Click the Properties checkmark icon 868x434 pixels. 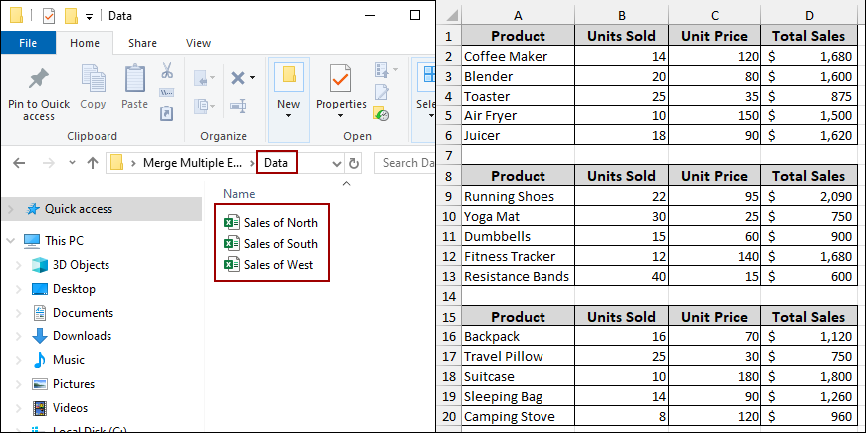pos(340,78)
